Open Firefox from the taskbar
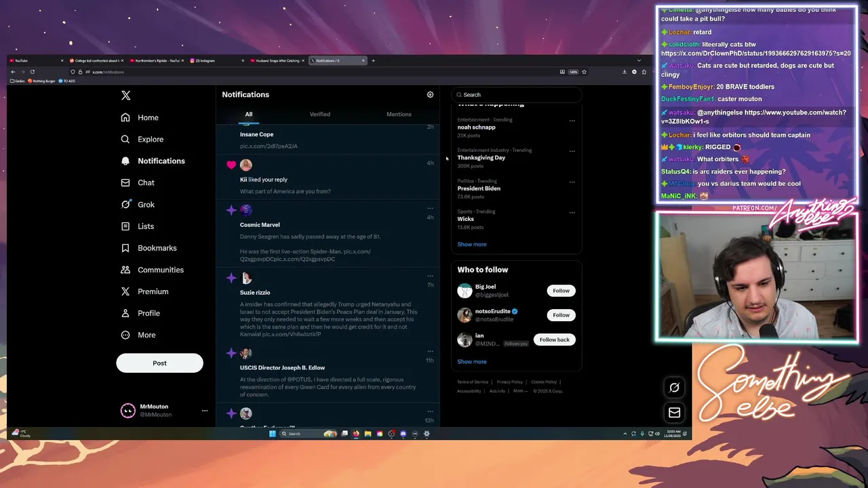868x488 pixels. coord(356,434)
